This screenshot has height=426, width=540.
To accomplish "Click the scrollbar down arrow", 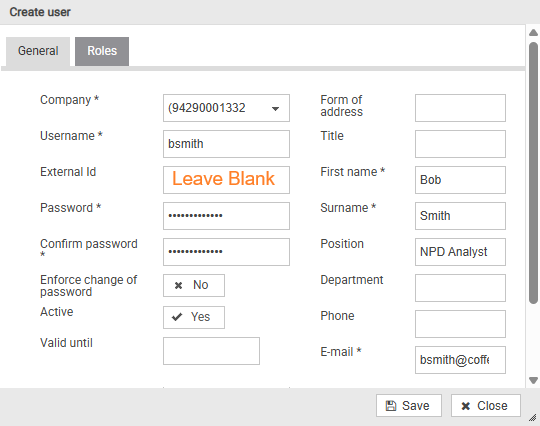I will 533,380.
